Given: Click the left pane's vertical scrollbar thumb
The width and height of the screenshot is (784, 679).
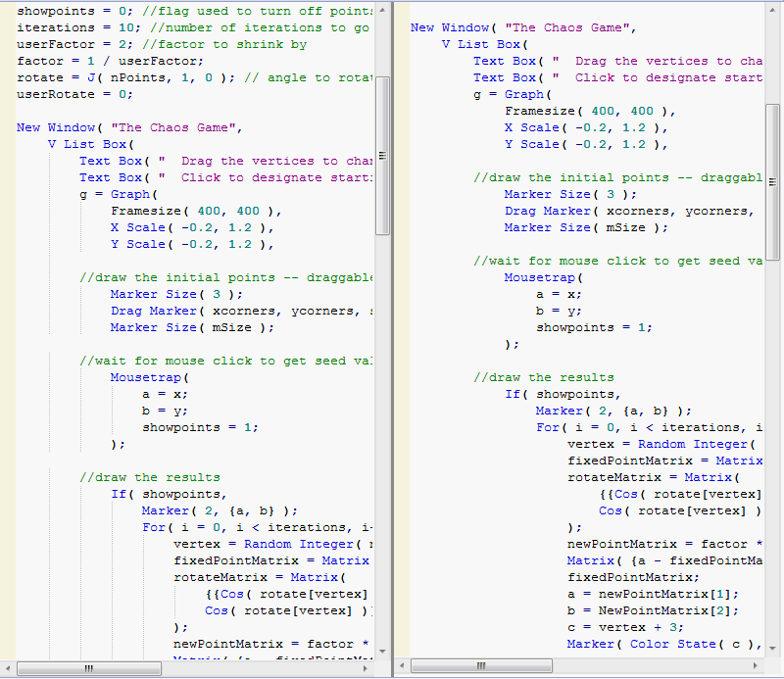Looking at the screenshot, I should (382, 156).
